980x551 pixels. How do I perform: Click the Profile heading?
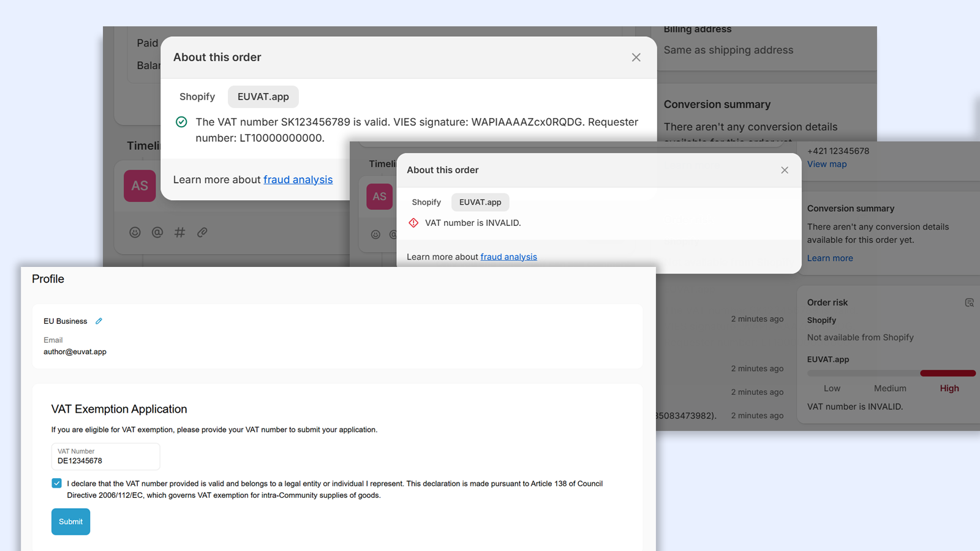pyautogui.click(x=48, y=279)
